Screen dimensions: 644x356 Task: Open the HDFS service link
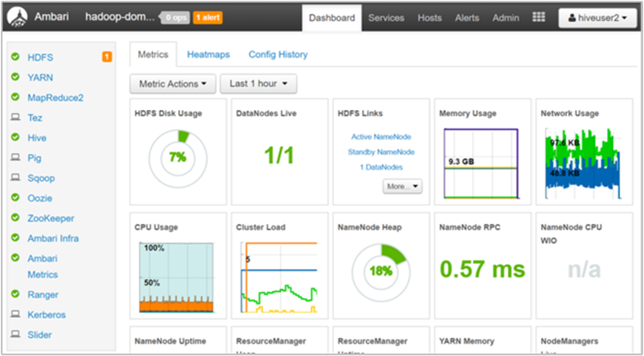click(x=40, y=57)
